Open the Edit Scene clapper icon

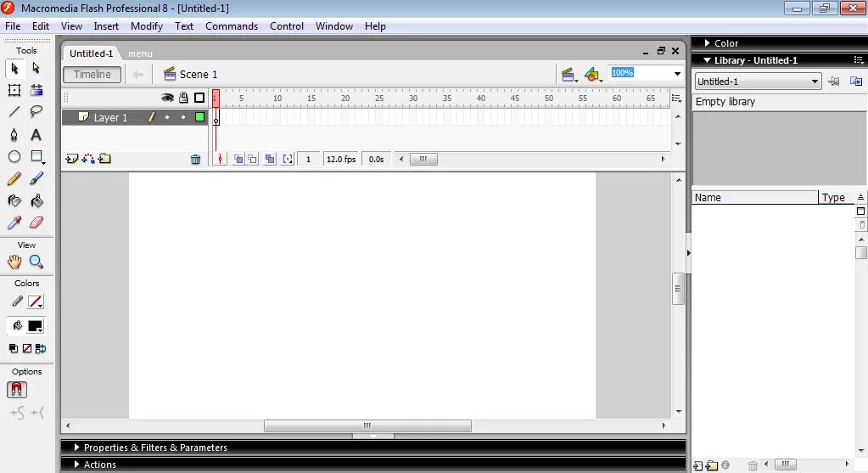pos(568,75)
